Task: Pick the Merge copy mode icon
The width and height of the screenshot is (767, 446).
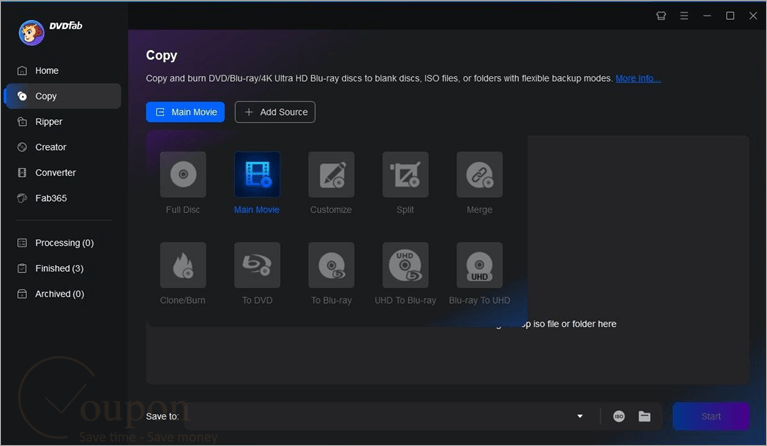Action: (x=479, y=174)
